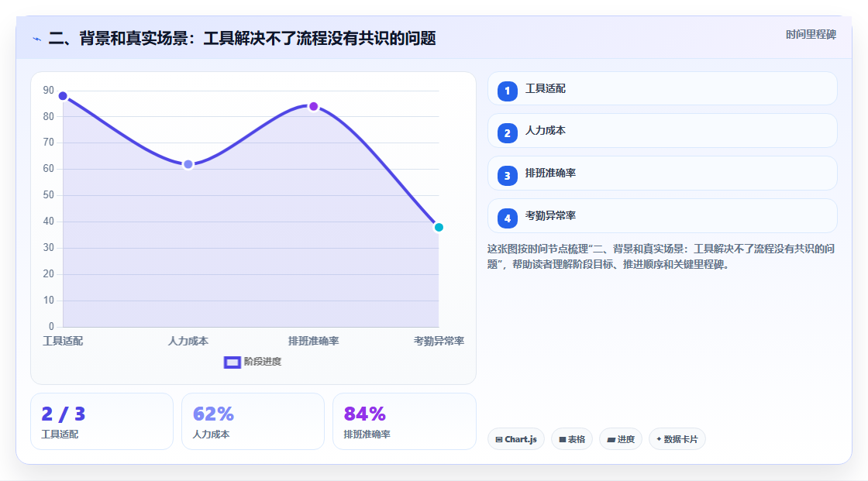Click the 时间里程碑 label in header

811,34
